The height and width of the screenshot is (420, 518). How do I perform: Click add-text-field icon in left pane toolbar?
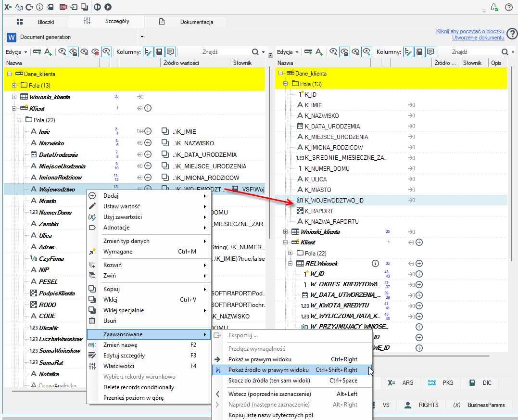[x=48, y=52]
